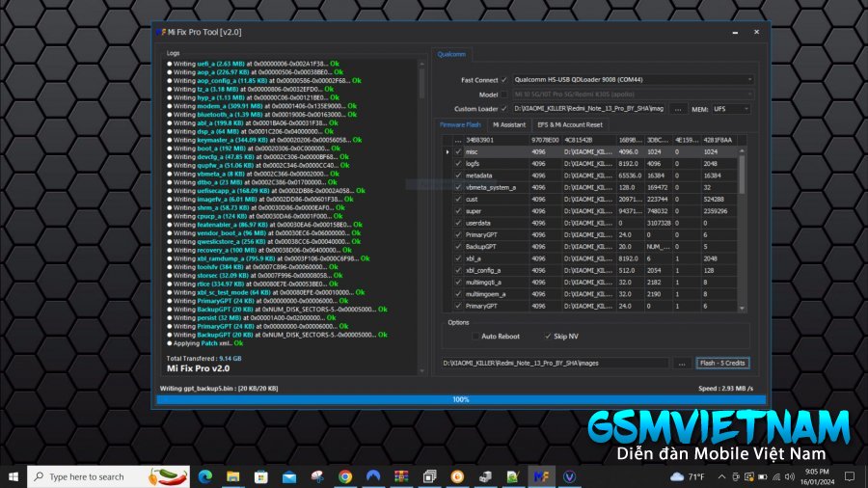Click the Total Transfered 9.14 GB text
Viewport: 868px width, 488px height.
coord(203,359)
